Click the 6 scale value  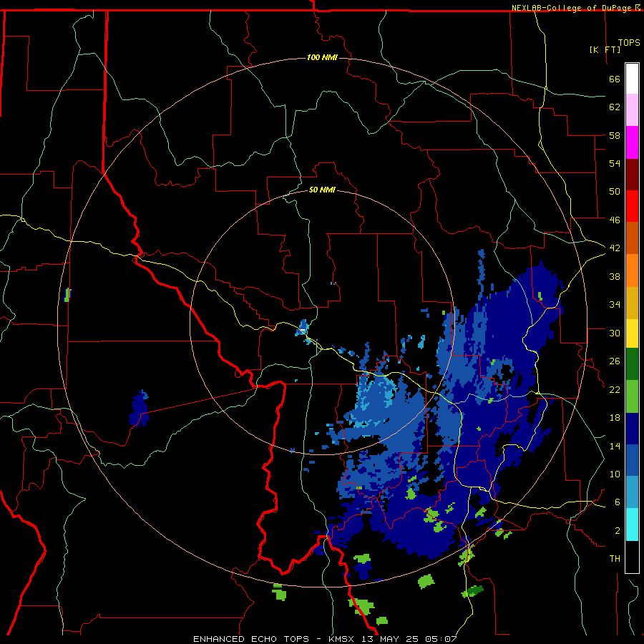[618, 502]
